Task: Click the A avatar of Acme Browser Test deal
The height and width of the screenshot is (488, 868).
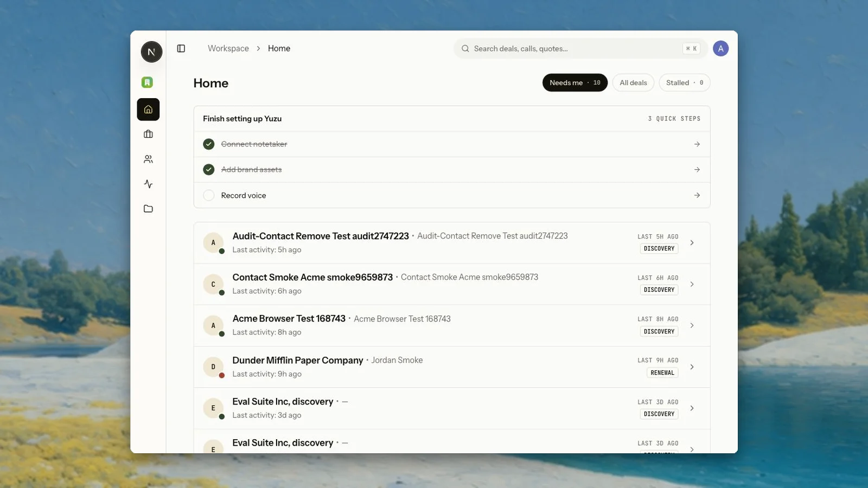Action: (x=213, y=325)
